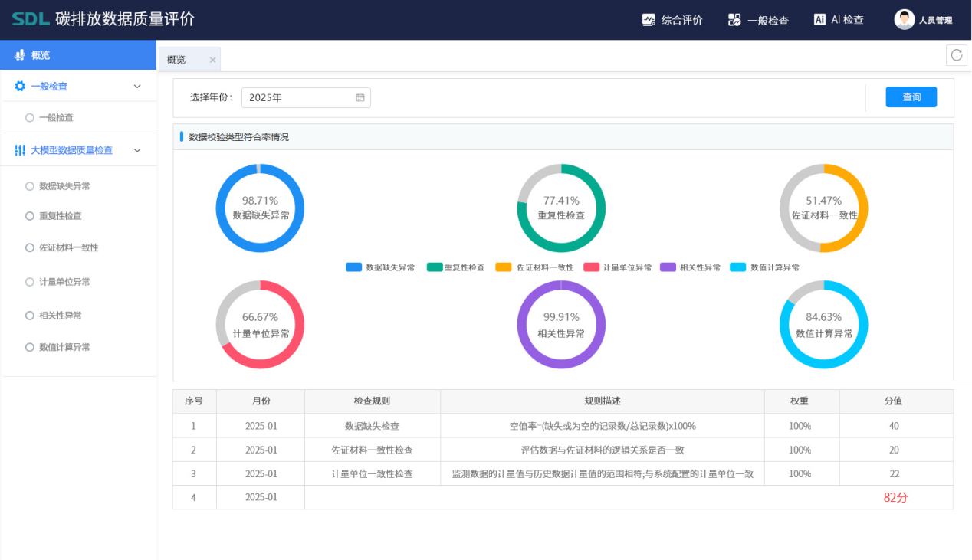Click the calendar icon in the year picker
Viewport: 972px width, 560px height.
tap(359, 97)
